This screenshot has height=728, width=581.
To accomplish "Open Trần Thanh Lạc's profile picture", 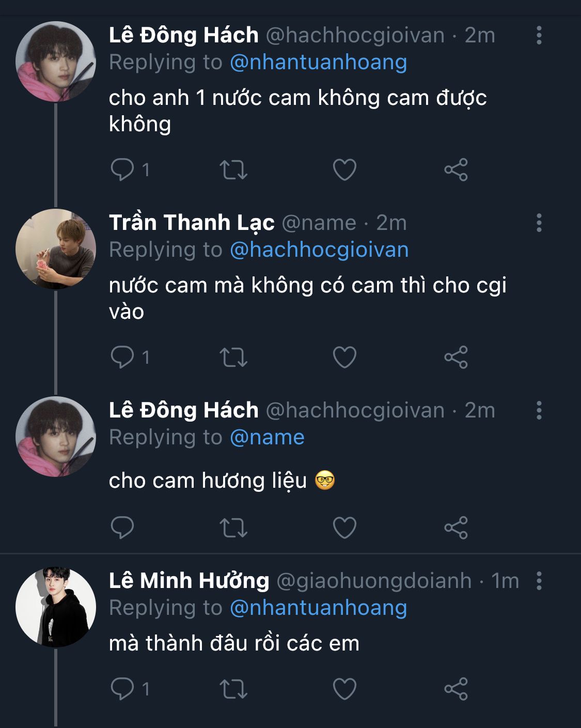I will pos(56,249).
